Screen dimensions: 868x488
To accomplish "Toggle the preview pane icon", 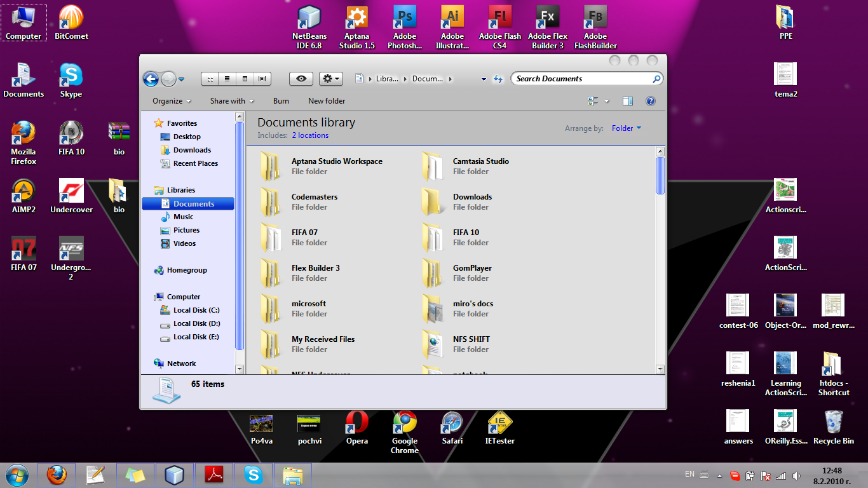I will [x=628, y=101].
